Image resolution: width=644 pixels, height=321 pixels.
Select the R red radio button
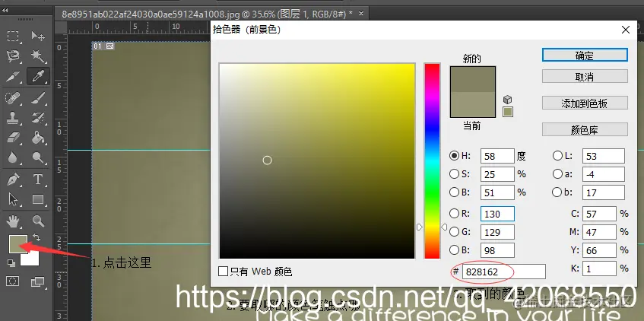point(454,213)
